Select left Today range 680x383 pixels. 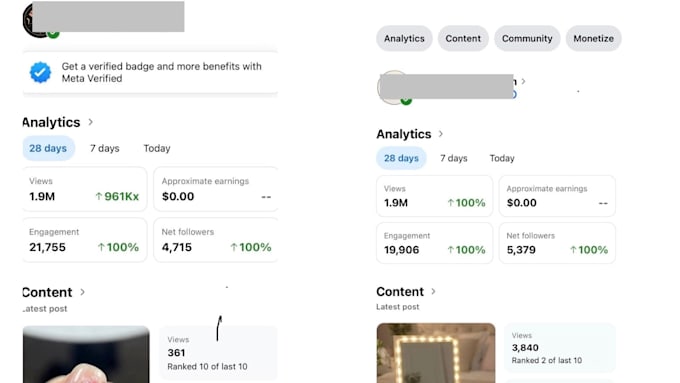157,148
